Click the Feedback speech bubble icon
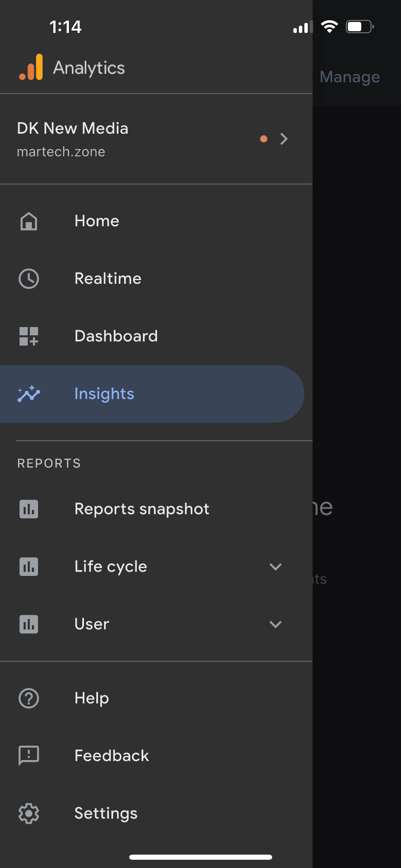This screenshot has width=401, height=868. [x=29, y=756]
